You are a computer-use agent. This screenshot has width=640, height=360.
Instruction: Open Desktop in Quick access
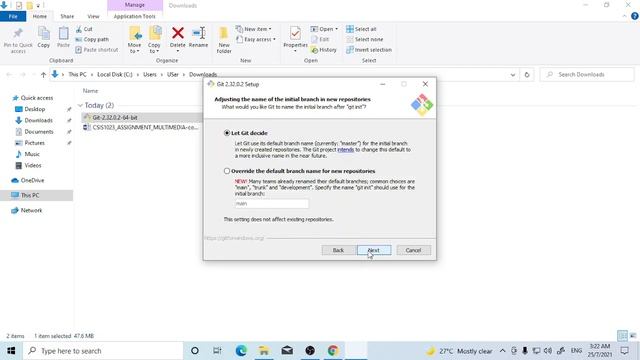click(x=35, y=109)
